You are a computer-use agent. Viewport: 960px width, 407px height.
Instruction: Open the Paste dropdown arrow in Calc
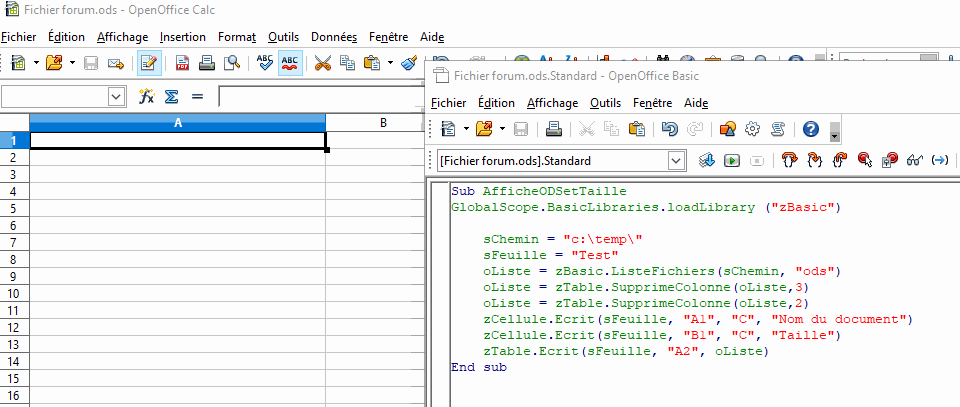pos(390,63)
